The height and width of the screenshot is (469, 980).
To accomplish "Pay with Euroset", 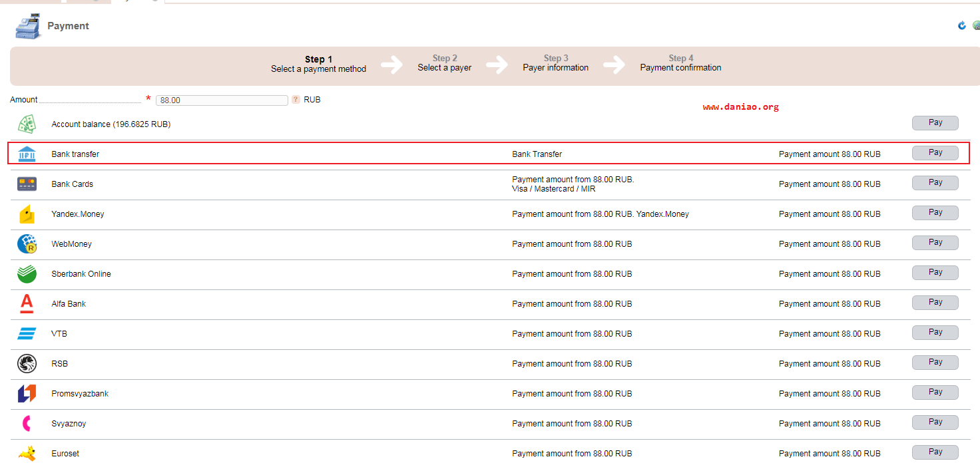I will pyautogui.click(x=935, y=452).
